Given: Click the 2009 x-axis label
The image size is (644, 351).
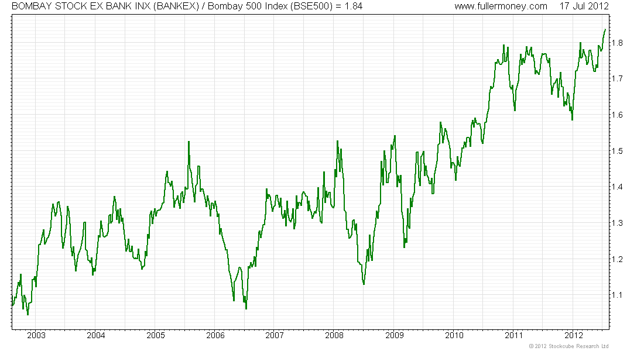Looking at the screenshot, I should [x=394, y=335].
